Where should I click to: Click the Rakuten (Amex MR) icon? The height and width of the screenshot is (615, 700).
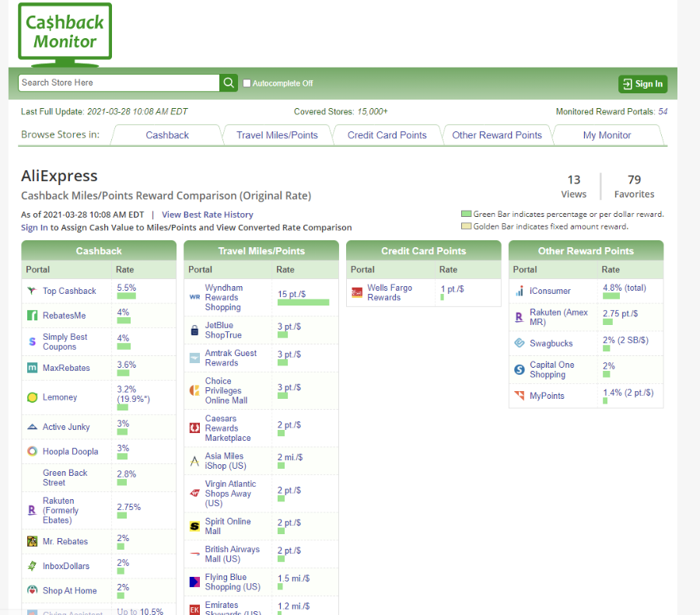pos(520,317)
